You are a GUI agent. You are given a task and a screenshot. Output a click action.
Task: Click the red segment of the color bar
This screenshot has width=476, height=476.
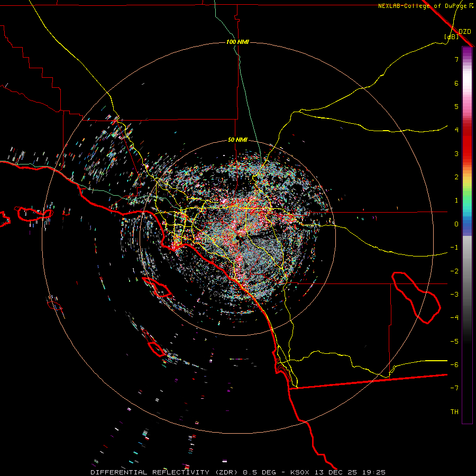pos(467,143)
